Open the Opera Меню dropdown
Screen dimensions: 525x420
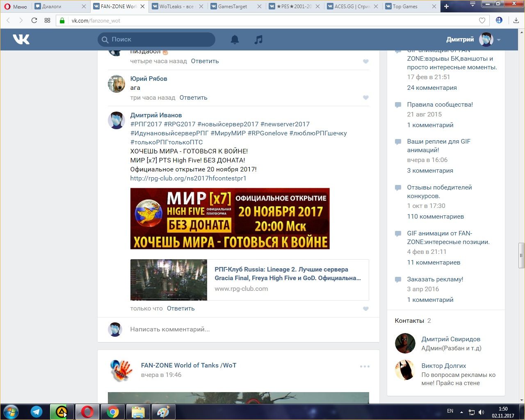(x=16, y=6)
